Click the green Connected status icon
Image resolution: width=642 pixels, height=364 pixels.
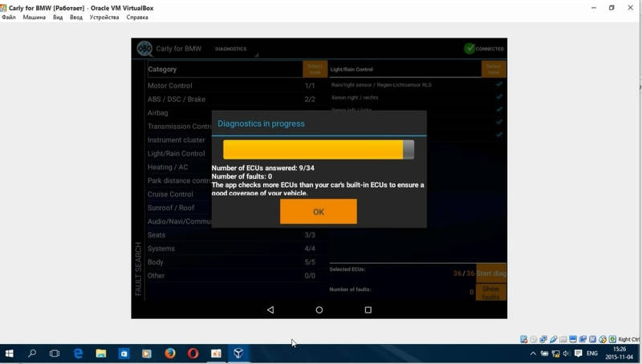(469, 49)
